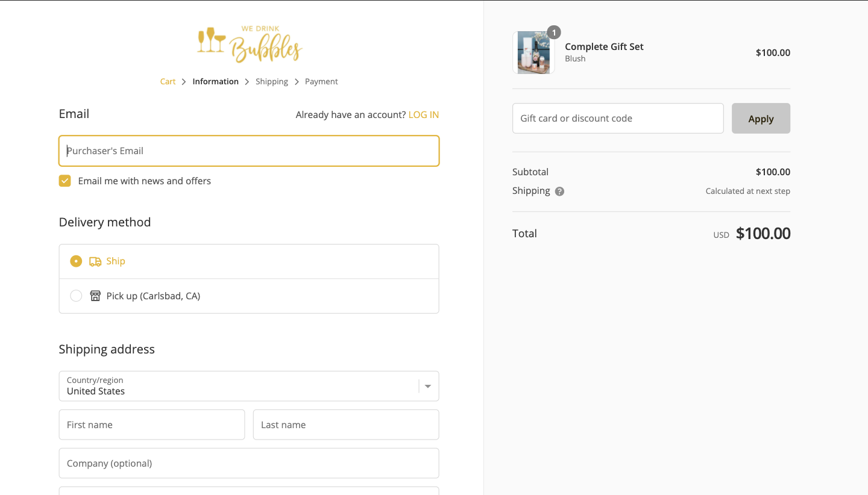This screenshot has height=495, width=868.
Task: Focus the Gift card or discount code field
Action: pyautogui.click(x=618, y=118)
